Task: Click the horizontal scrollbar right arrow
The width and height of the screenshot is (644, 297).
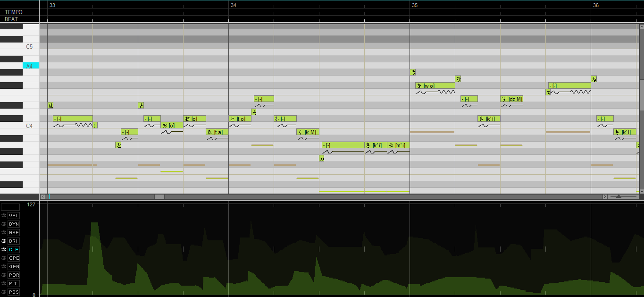Action: 605,196
